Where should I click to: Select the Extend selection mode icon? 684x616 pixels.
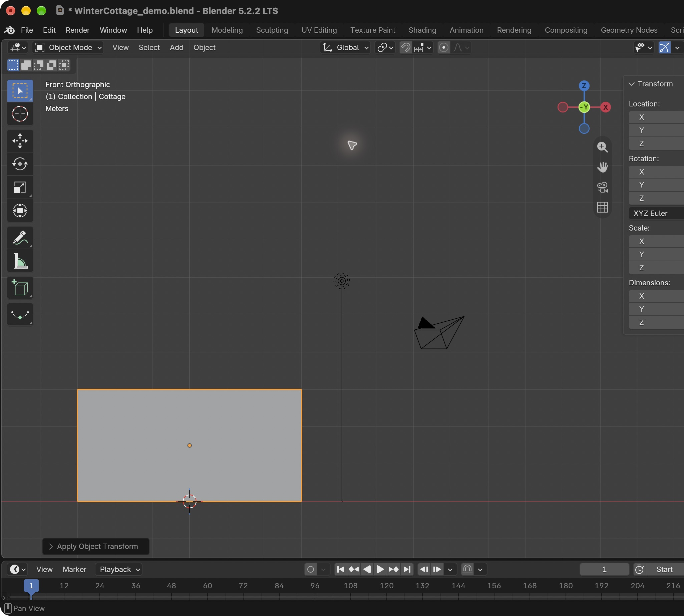[26, 65]
